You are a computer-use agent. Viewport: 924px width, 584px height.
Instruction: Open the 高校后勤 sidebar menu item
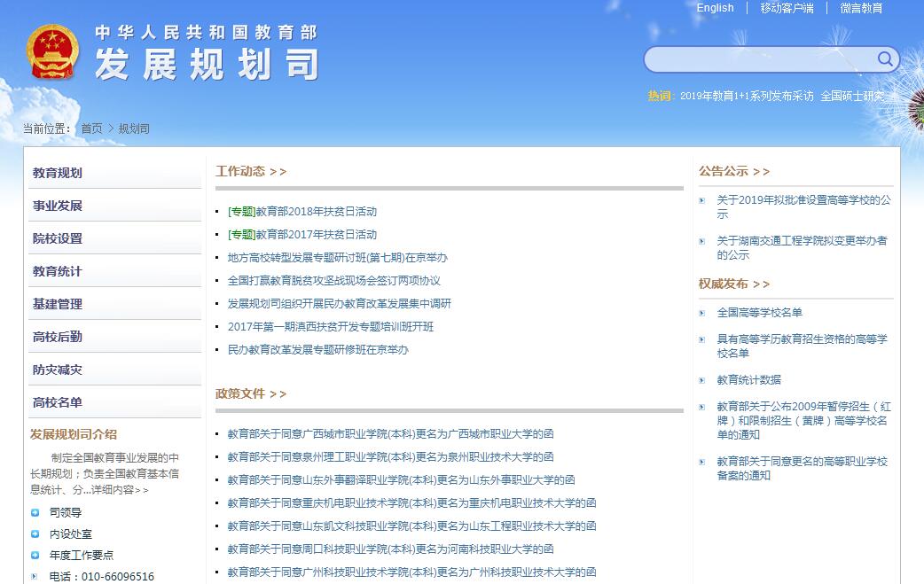[115, 338]
